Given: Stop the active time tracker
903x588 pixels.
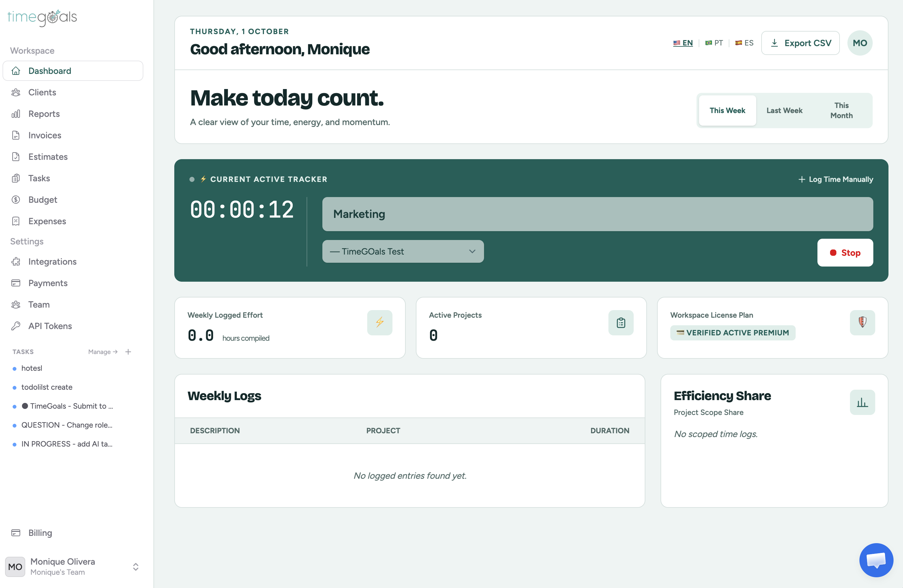Looking at the screenshot, I should point(845,253).
